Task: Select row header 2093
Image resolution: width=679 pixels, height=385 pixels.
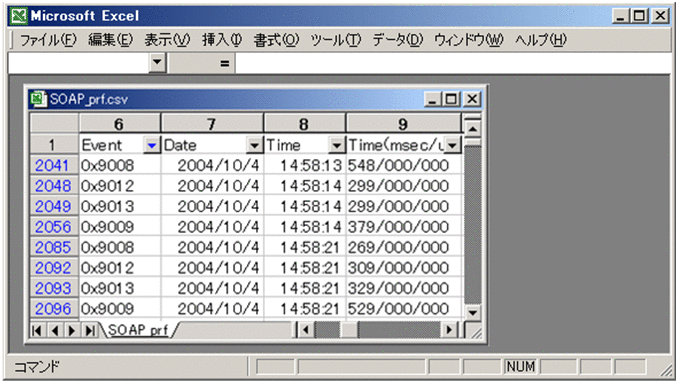Action: (54, 288)
